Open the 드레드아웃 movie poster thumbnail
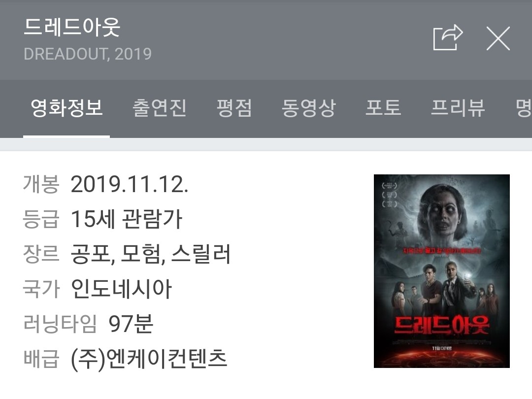Viewport: 532px width, 399px height. point(442,271)
